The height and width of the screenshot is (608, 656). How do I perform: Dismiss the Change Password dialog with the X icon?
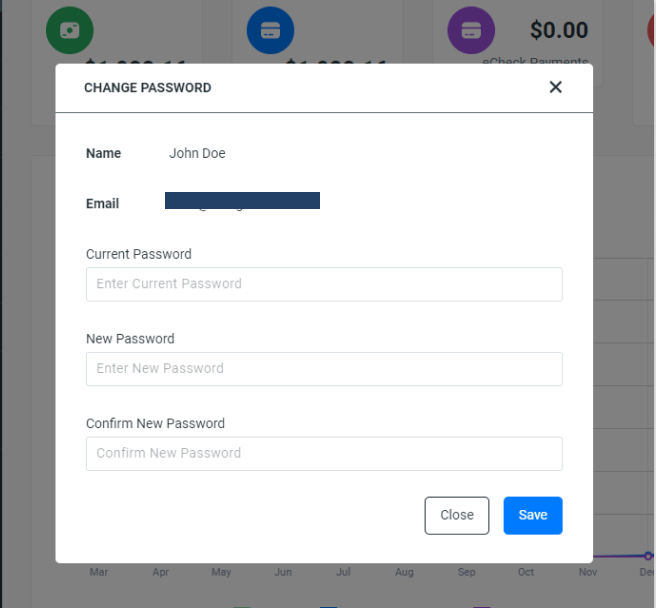[555, 87]
